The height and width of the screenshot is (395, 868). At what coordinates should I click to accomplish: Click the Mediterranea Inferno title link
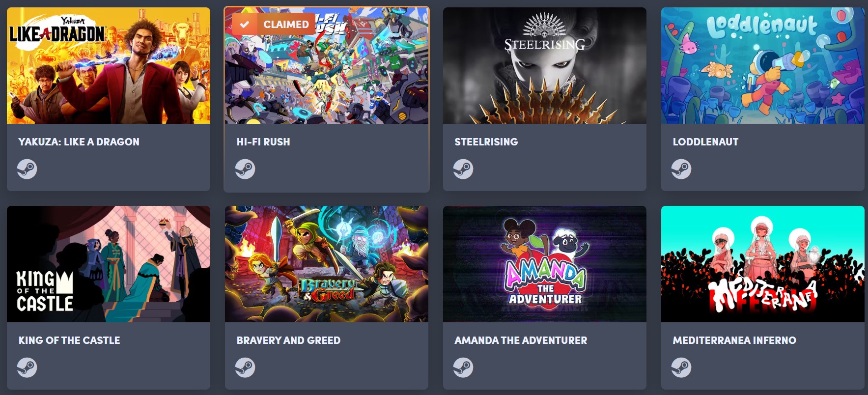(734, 340)
